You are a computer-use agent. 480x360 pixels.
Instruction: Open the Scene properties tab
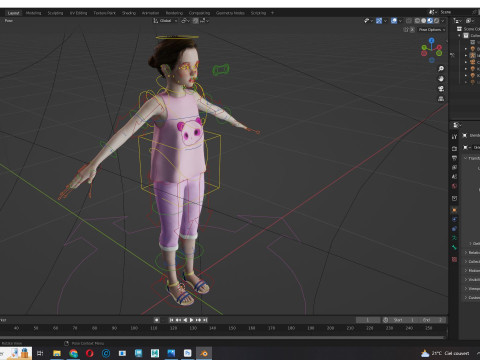coord(454,177)
